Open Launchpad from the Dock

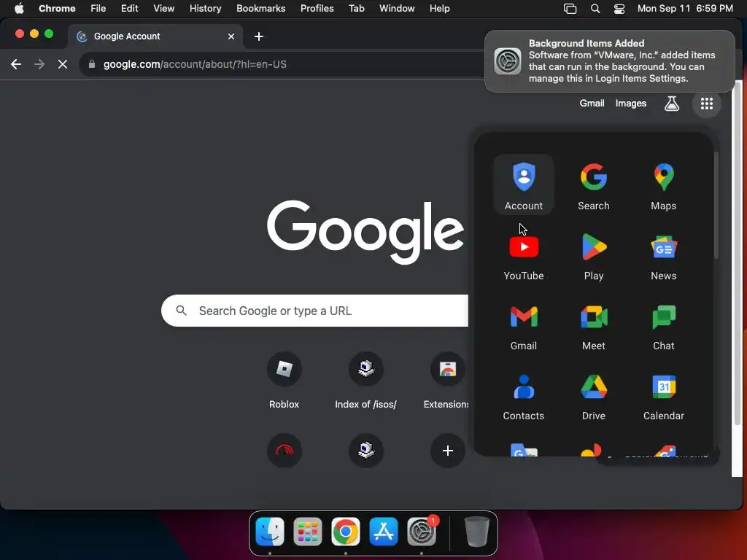tap(308, 532)
